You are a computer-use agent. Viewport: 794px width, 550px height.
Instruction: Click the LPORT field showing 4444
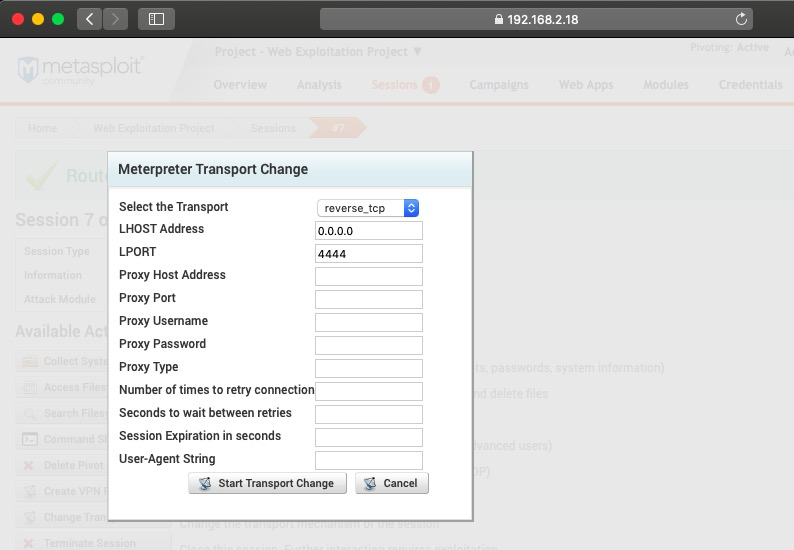369,254
